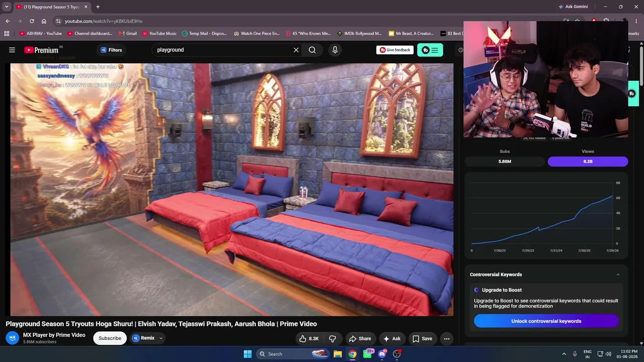This screenshot has height=362, width=644.
Task: Open the Ask button under the video
Action: 391,338
